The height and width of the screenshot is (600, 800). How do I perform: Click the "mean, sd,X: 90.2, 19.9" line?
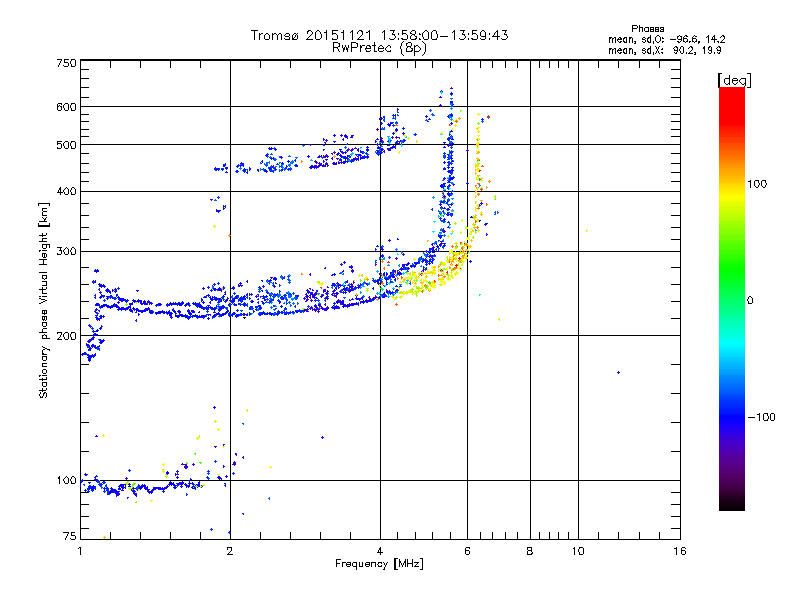(x=664, y=50)
